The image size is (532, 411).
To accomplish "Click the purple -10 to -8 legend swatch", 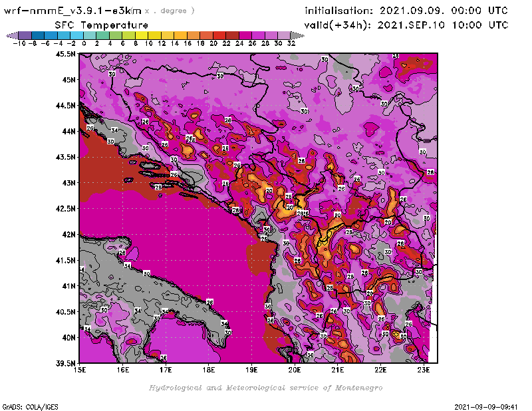I will point(25,35).
